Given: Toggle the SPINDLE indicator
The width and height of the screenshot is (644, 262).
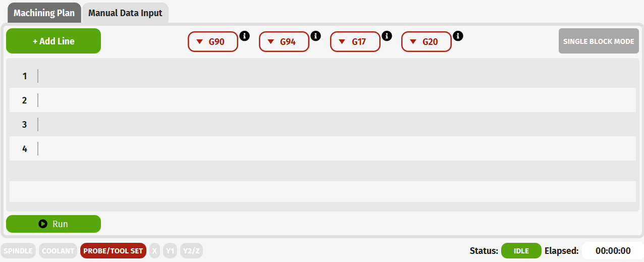Looking at the screenshot, I should (18, 251).
